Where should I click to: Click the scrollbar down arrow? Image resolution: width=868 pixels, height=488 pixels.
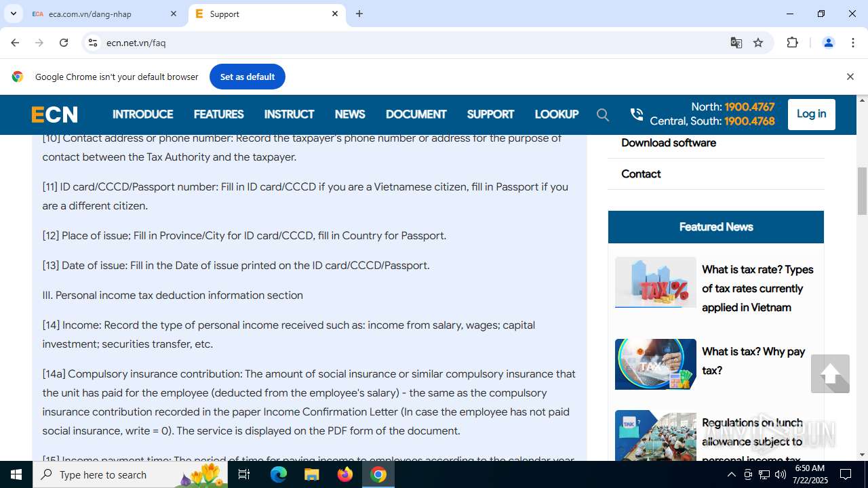tap(862, 455)
